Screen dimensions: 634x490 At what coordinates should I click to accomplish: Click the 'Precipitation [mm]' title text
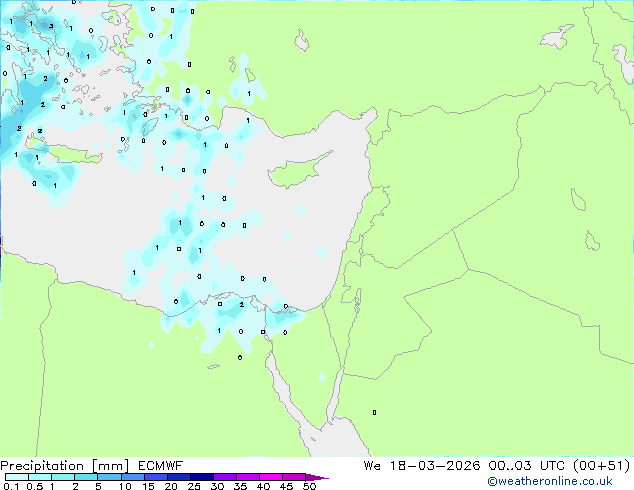[65, 466]
